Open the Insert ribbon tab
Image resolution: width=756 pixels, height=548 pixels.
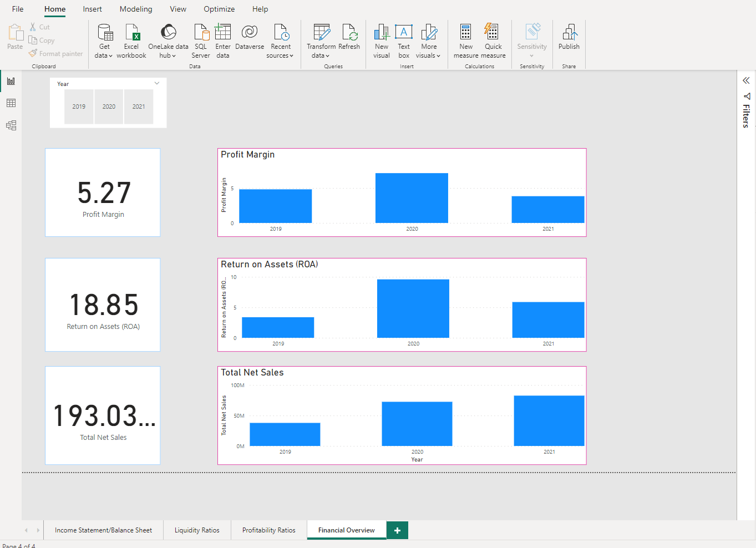tap(92, 9)
